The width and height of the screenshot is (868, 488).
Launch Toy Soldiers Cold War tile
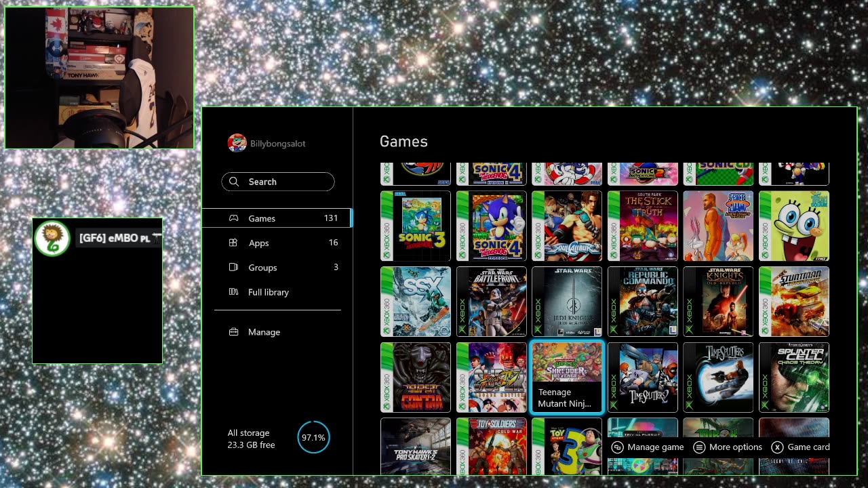tap(492, 447)
